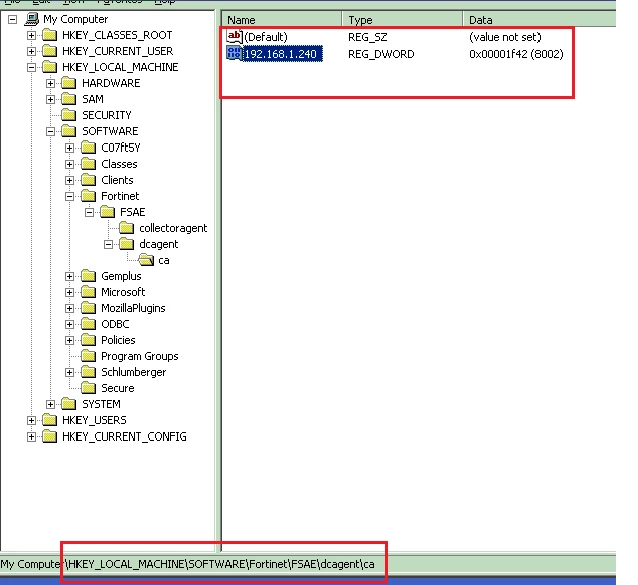Click the Type column header
This screenshot has width=638, height=585.
pyautogui.click(x=402, y=20)
